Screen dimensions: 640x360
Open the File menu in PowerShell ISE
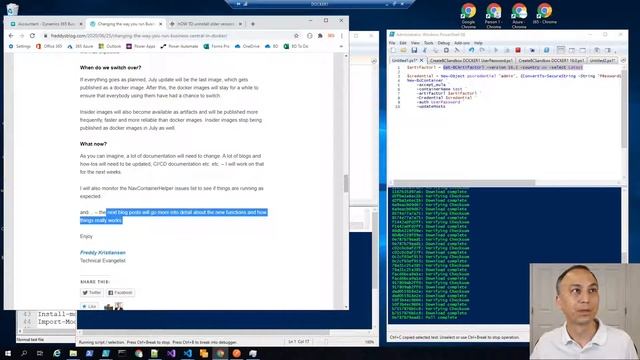[x=392, y=43]
